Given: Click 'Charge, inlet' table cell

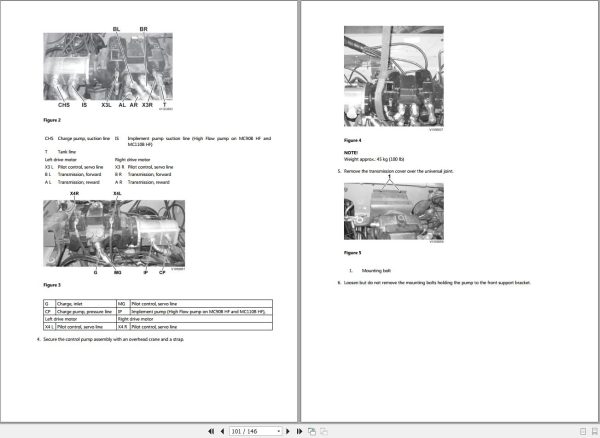Looking at the screenshot, I should [x=86, y=304].
